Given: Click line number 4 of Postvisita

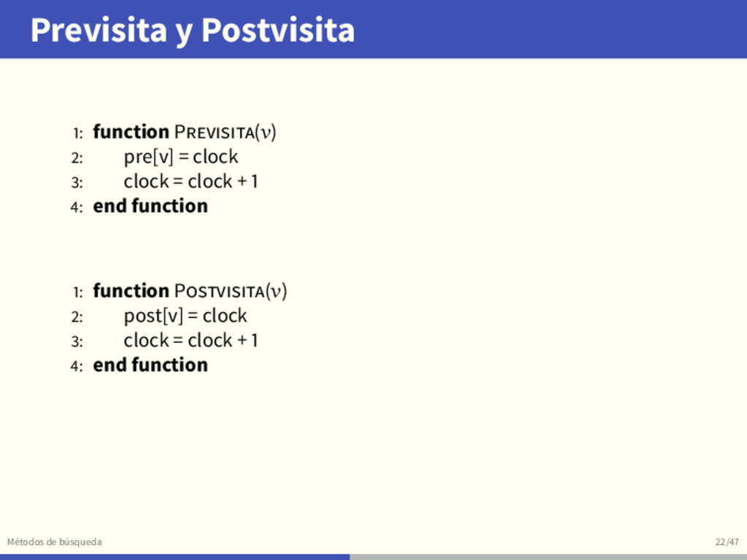Looking at the screenshot, I should [x=77, y=366].
